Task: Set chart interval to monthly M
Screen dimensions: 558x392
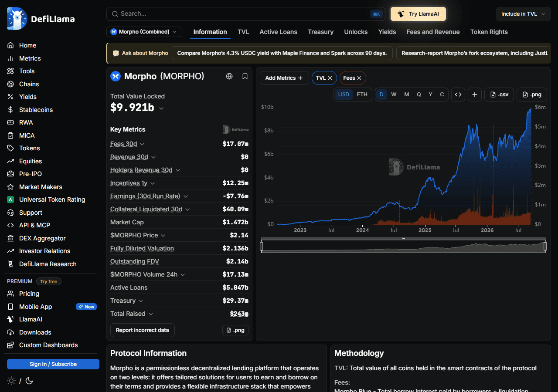Action: [x=406, y=95]
